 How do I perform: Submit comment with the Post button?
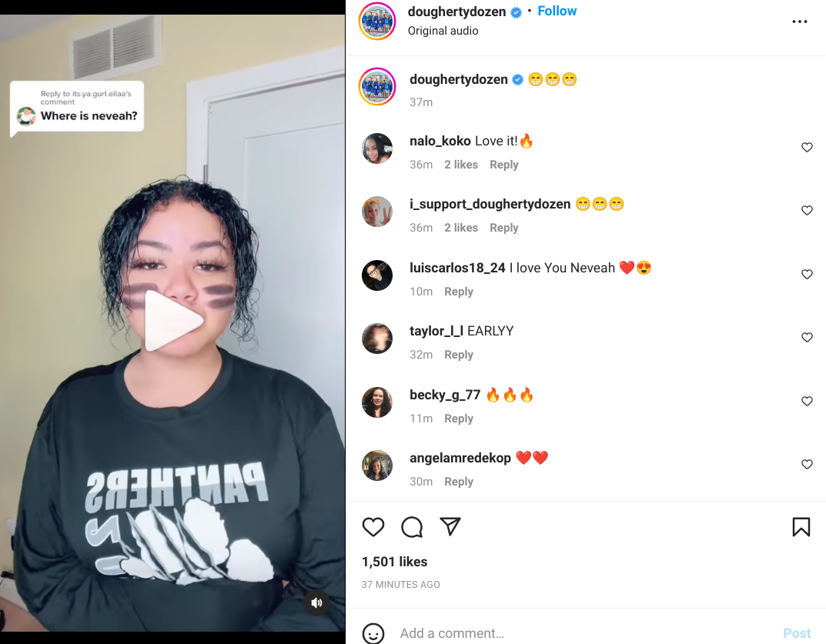[797, 633]
